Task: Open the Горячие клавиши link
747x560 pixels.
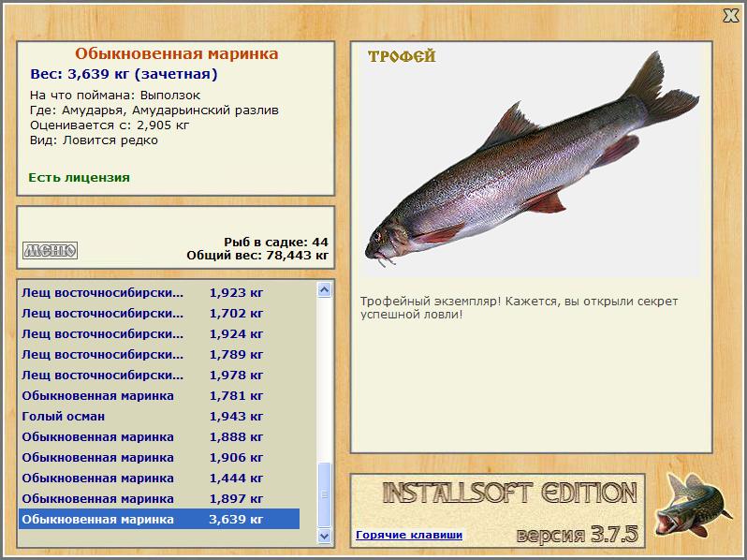Action: [409, 535]
